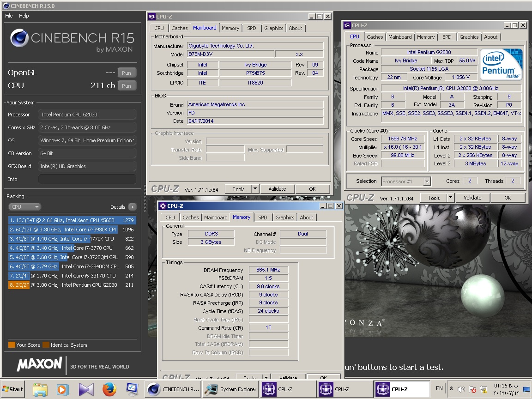Select ranking row Intel Core i7-3930K

click(72, 230)
